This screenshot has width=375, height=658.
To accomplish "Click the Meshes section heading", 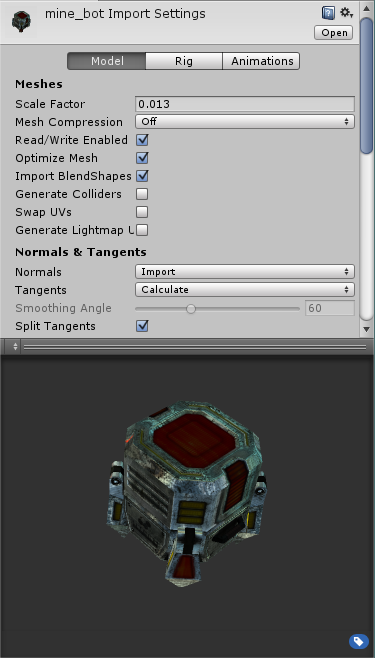I will [39, 84].
